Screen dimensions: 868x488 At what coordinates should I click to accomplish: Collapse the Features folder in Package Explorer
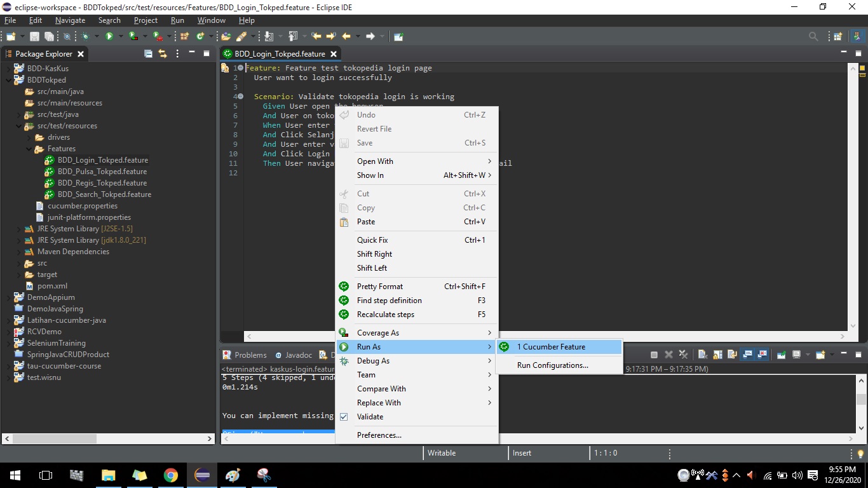(29, 149)
